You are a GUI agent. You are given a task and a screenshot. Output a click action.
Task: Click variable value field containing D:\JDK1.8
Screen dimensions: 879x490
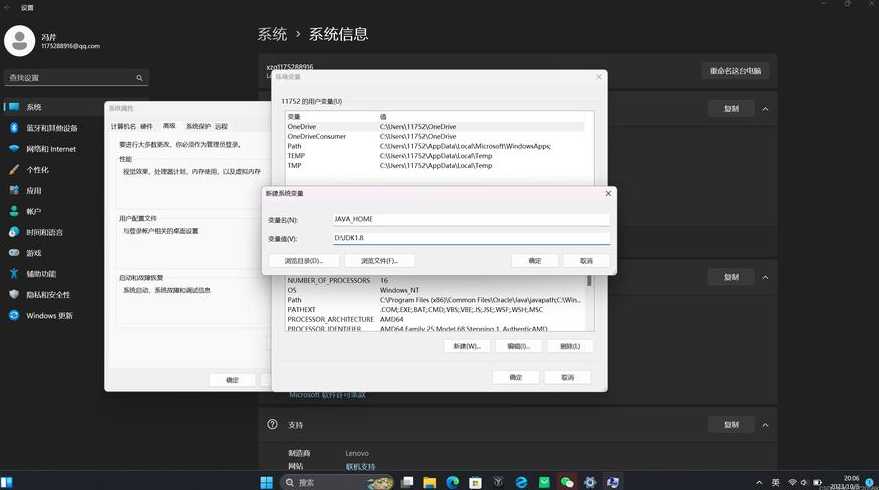(471, 238)
